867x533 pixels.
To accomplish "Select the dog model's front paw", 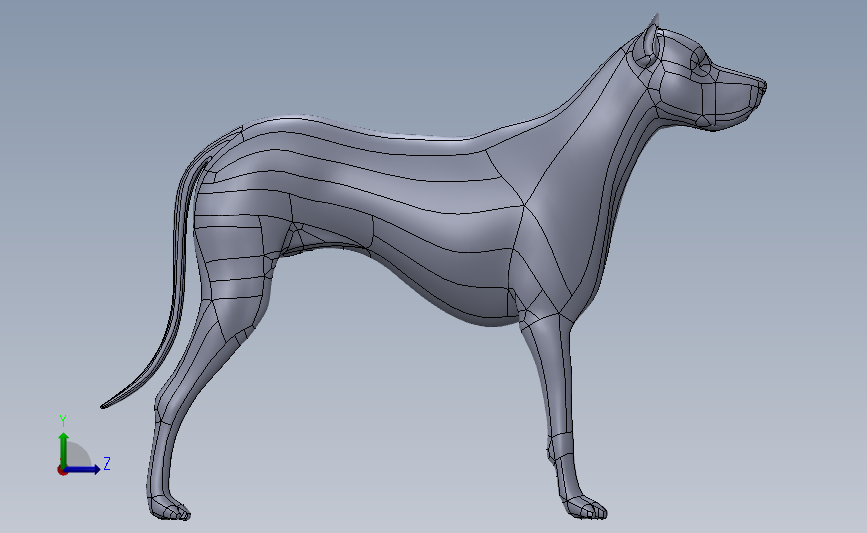I will point(585,508).
